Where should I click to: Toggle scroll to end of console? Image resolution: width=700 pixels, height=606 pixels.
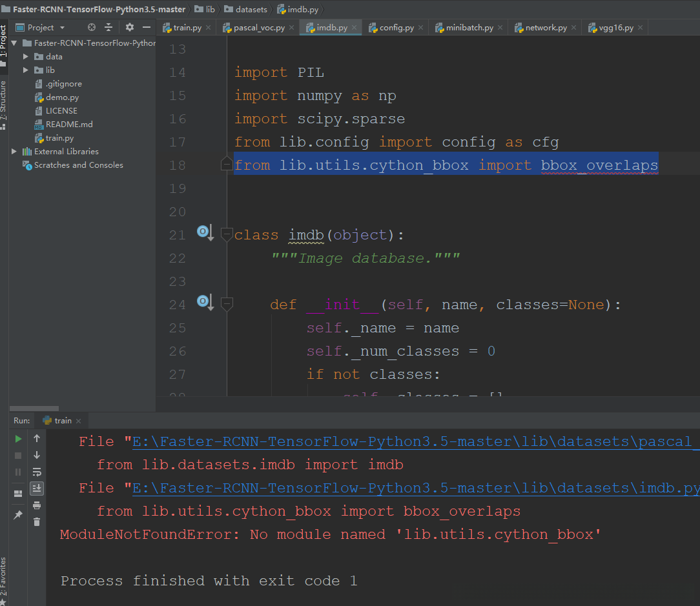click(x=37, y=489)
